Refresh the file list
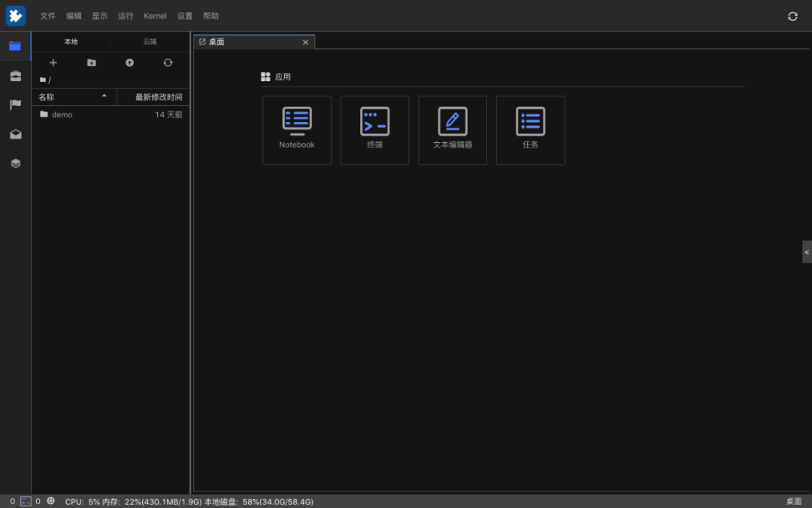Screen dimensions: 812x508 pyautogui.click(x=168, y=62)
